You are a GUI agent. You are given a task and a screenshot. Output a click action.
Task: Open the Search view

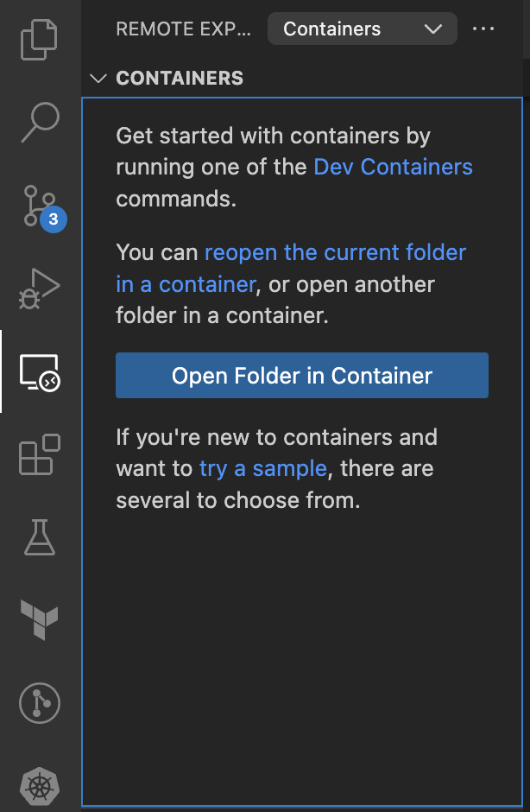point(41,122)
